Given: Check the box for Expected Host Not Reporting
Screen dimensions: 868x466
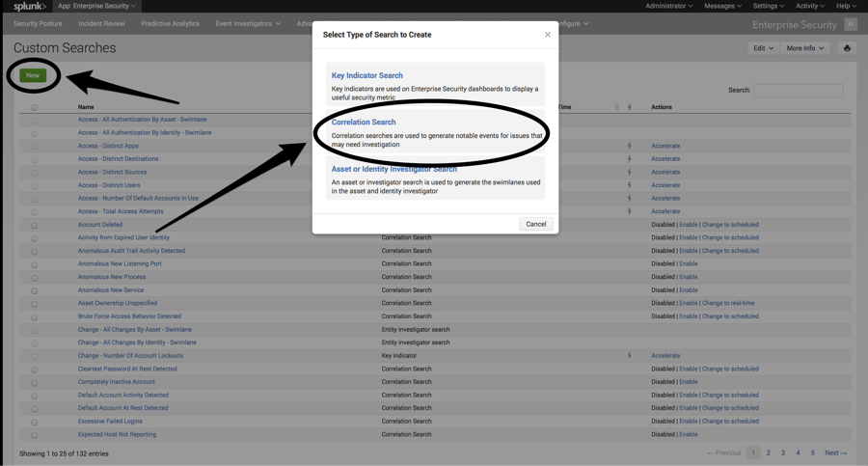Looking at the screenshot, I should (x=35, y=435).
